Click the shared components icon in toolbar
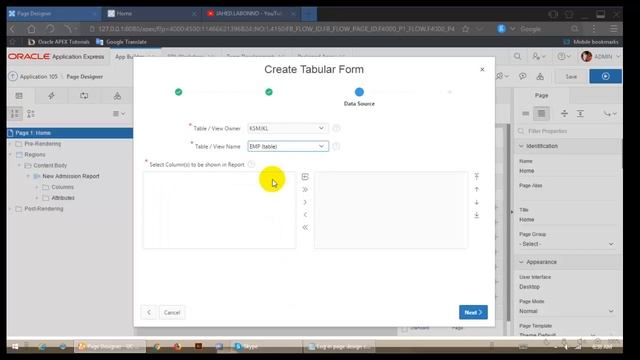The height and width of the screenshot is (360, 640). [x=540, y=76]
